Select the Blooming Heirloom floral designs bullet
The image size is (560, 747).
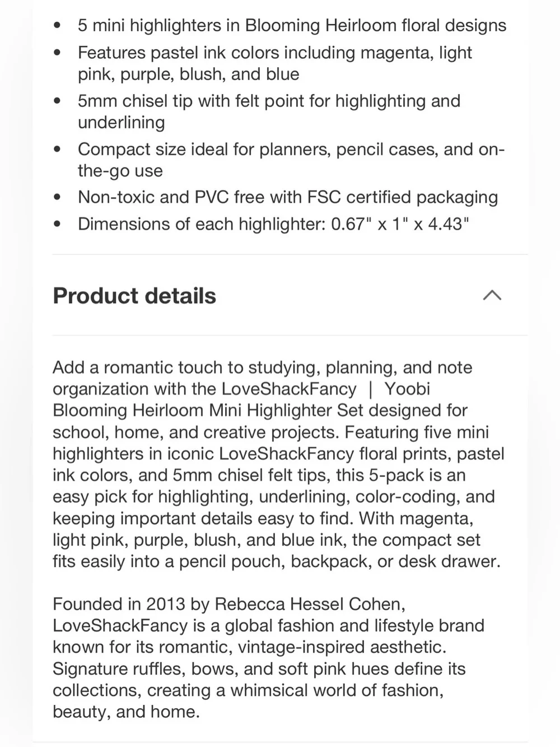[292, 25]
